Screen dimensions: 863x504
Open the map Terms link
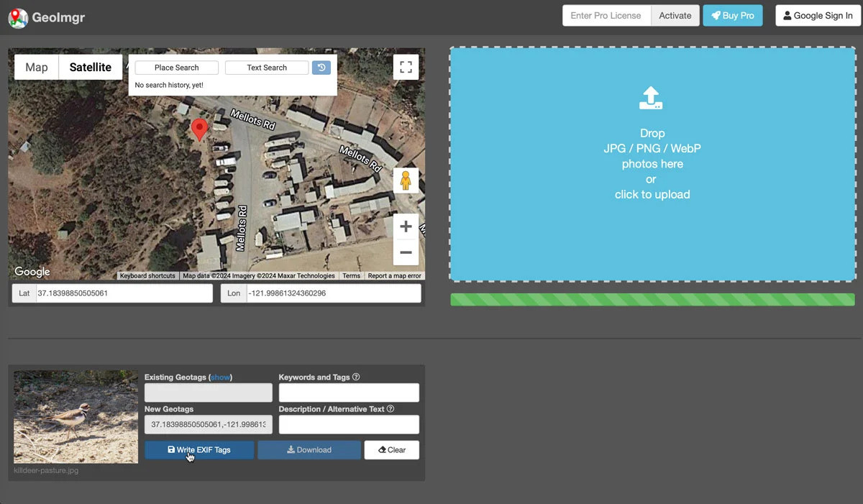352,276
